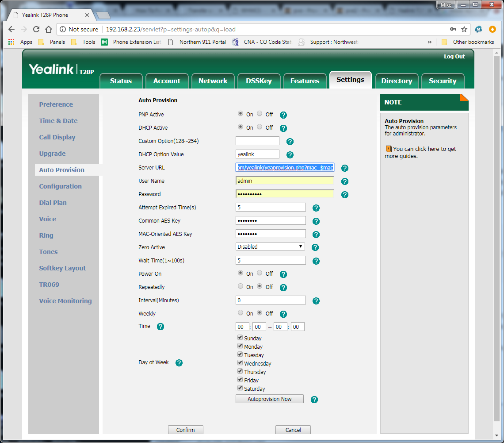504x443 pixels.
Task: Click help icon next to Time label
Action: [x=160, y=327]
